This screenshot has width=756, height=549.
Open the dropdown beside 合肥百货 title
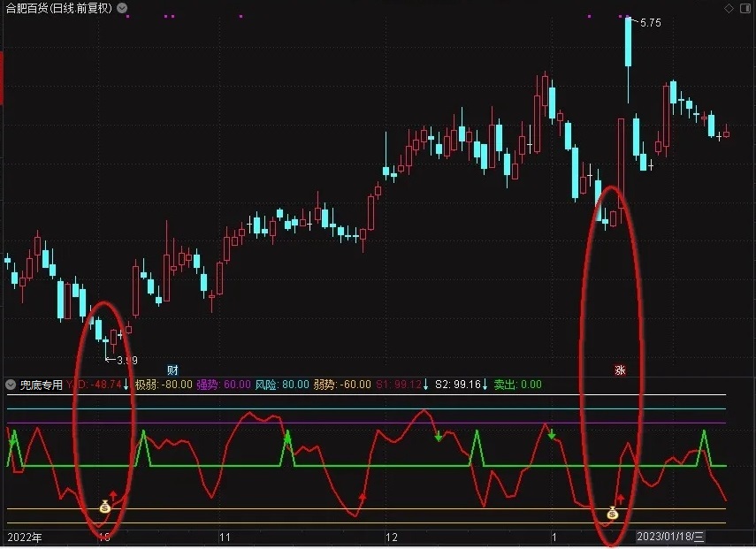[122, 8]
